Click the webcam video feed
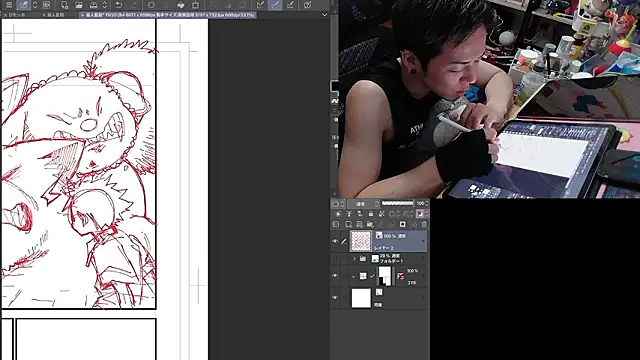The image size is (640, 360). coord(489,99)
